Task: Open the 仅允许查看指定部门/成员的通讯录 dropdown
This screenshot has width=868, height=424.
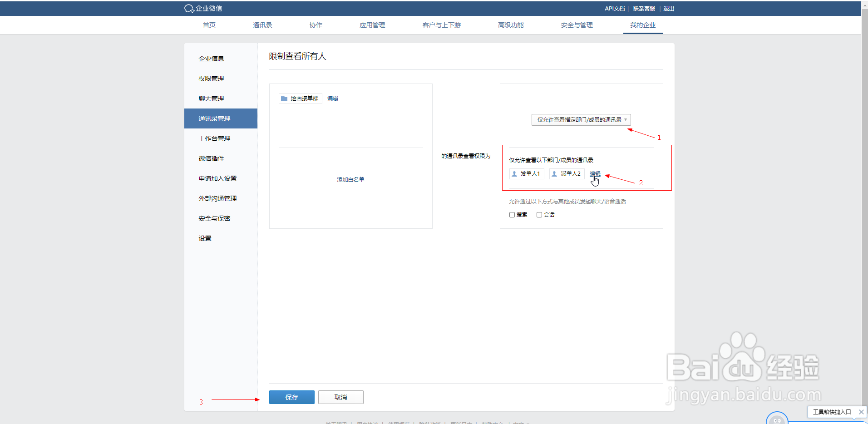Action: click(581, 119)
